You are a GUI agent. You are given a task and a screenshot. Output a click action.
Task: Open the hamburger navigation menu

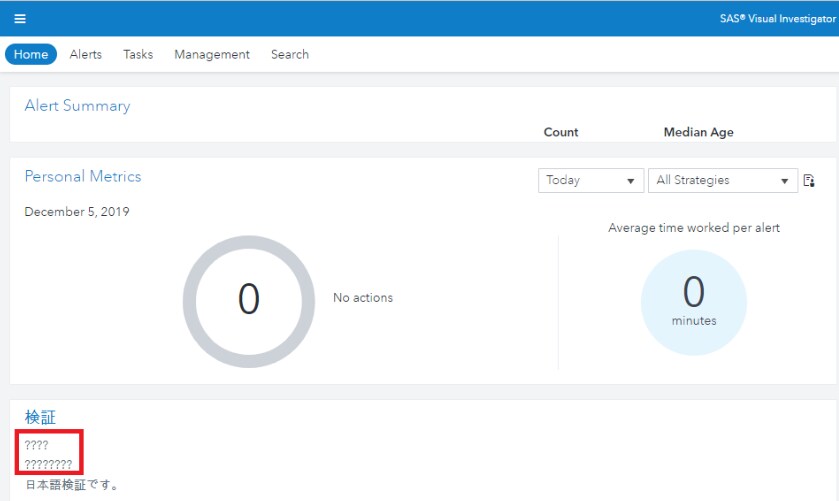(20, 18)
